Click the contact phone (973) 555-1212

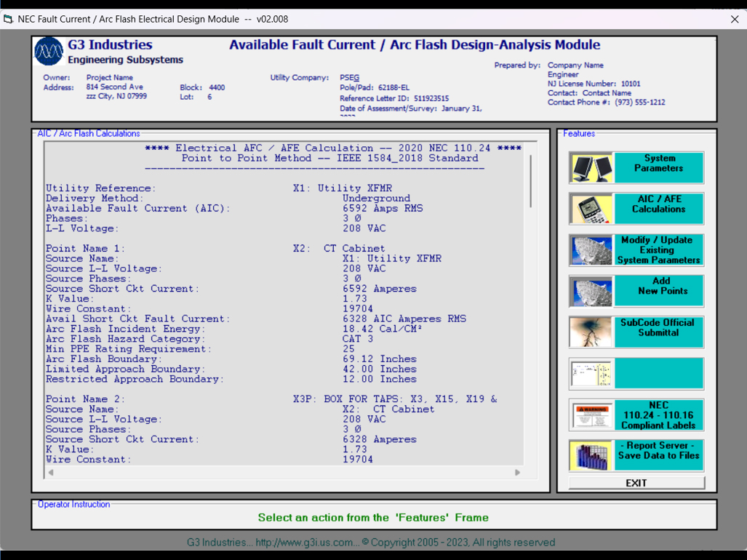(x=640, y=102)
